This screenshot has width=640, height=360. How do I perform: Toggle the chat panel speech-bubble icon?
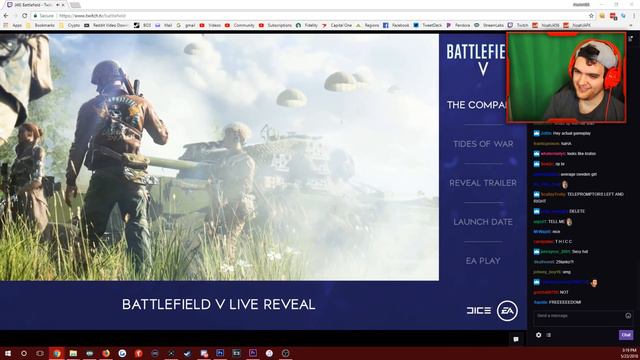(x=516, y=339)
